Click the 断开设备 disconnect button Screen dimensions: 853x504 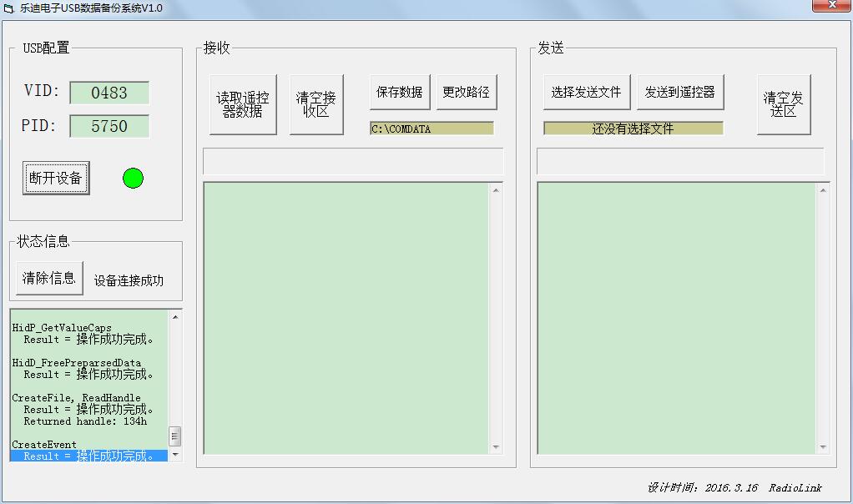point(56,178)
